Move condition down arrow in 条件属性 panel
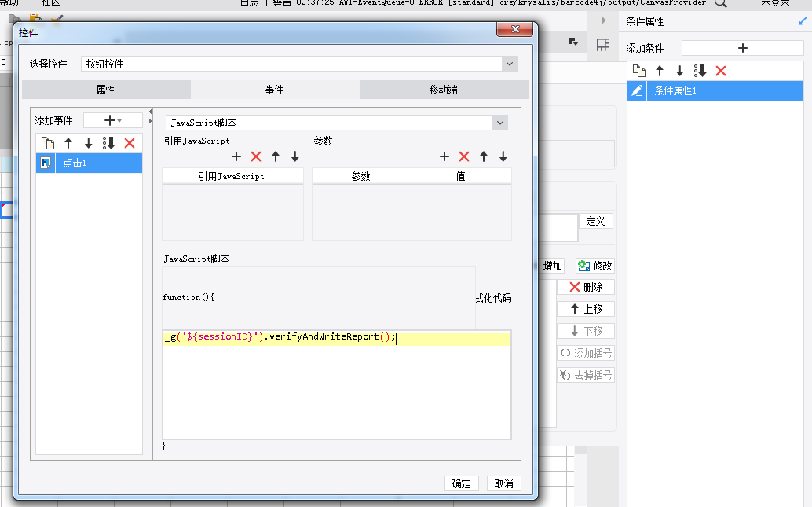The image size is (812, 507). click(x=680, y=71)
